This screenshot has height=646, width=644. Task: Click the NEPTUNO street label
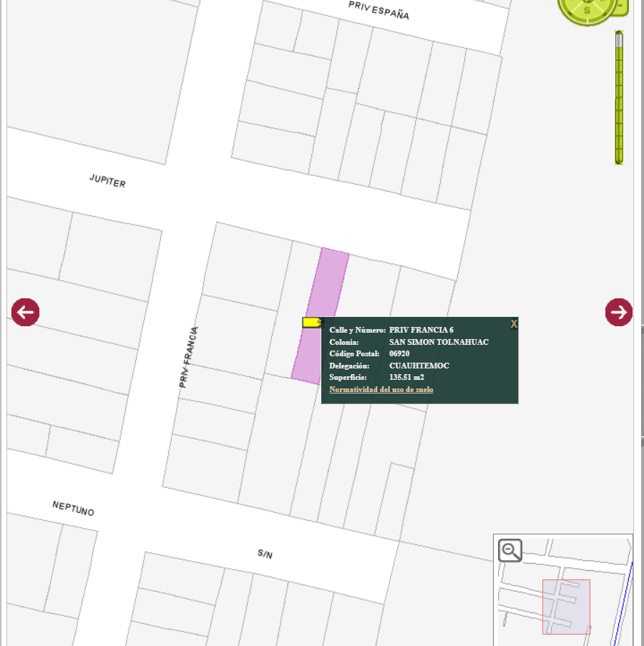click(73, 509)
